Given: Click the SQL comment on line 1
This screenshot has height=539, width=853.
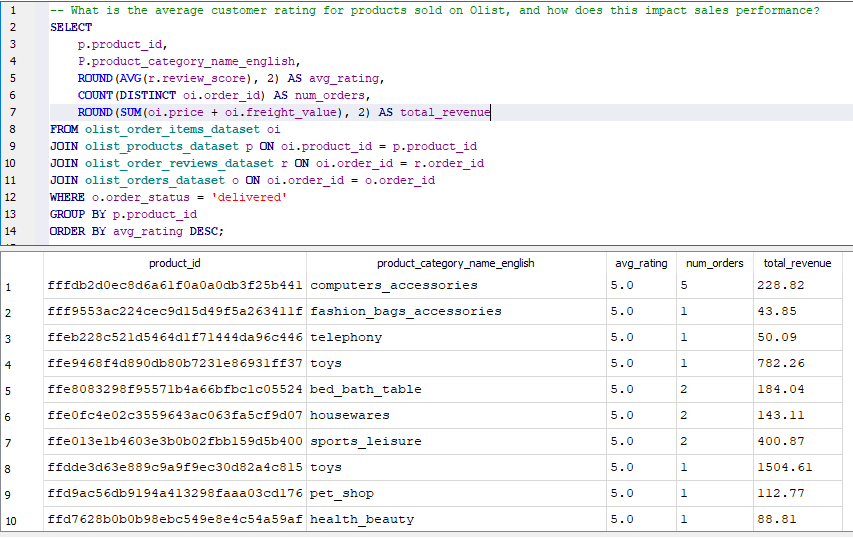Looking at the screenshot, I should 435,10.
